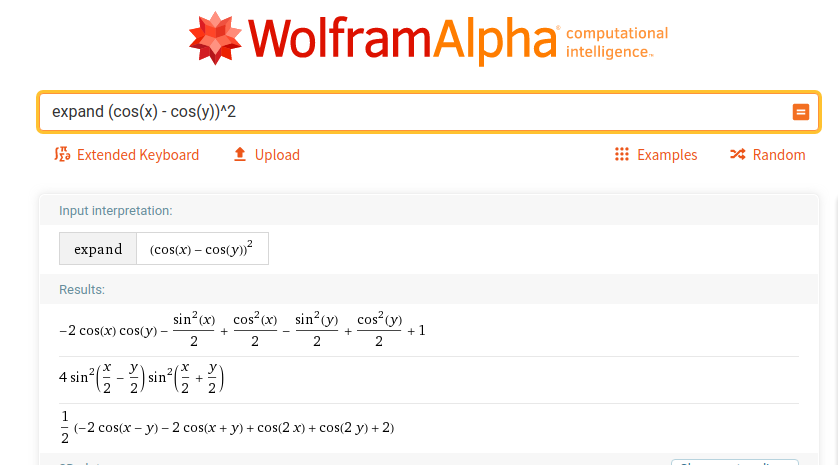Viewport: 838px width, 465px height.
Task: Click the Examples grid icon
Action: tap(622, 155)
